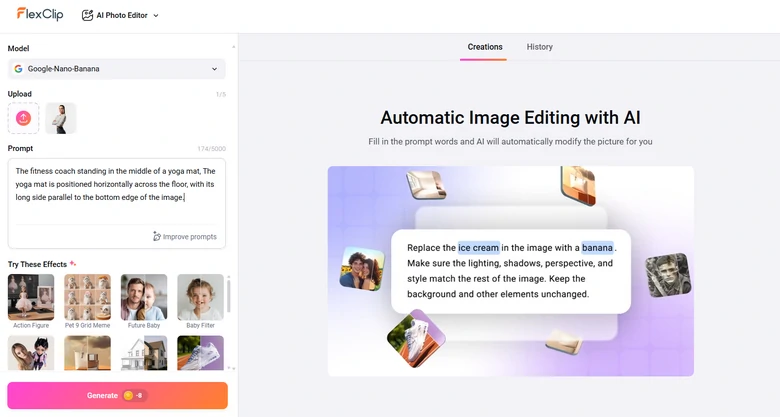The height and width of the screenshot is (417, 780).
Task: Choose the paper bag effect thumbnail
Action: click(x=88, y=353)
